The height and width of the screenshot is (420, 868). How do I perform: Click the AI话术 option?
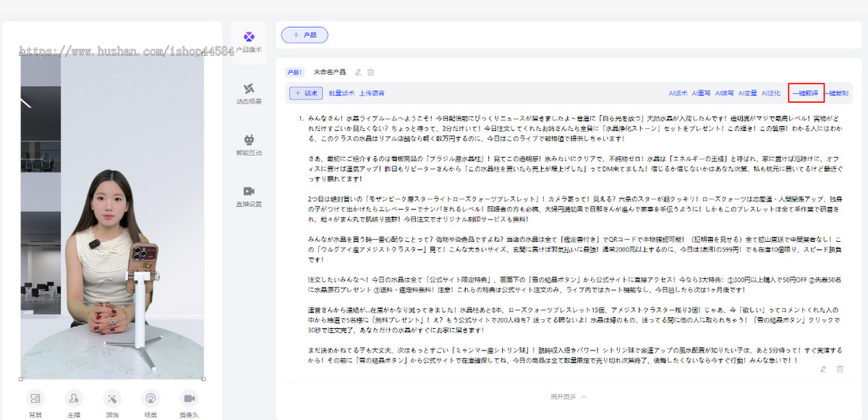tap(678, 93)
